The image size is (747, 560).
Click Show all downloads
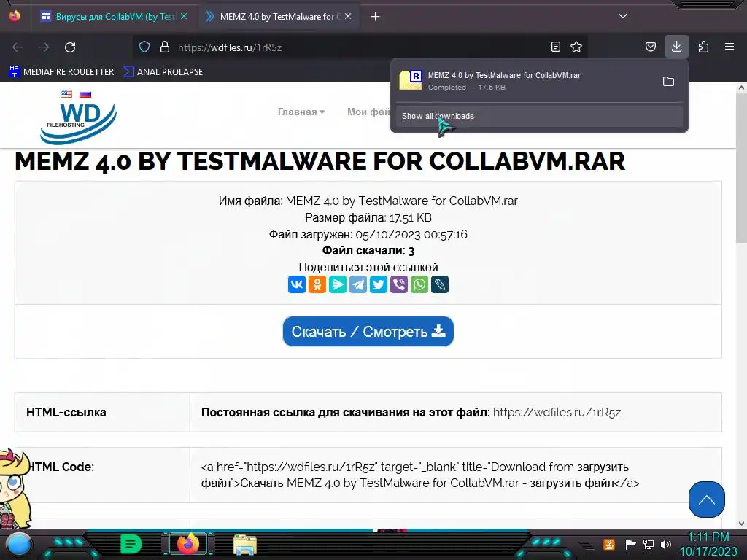(x=539, y=116)
